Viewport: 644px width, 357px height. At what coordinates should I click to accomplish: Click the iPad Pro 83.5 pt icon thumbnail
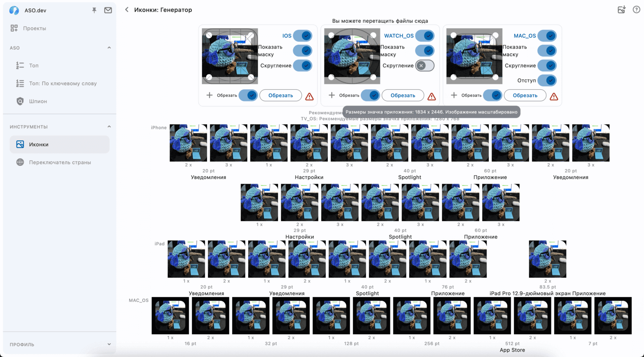click(x=547, y=259)
